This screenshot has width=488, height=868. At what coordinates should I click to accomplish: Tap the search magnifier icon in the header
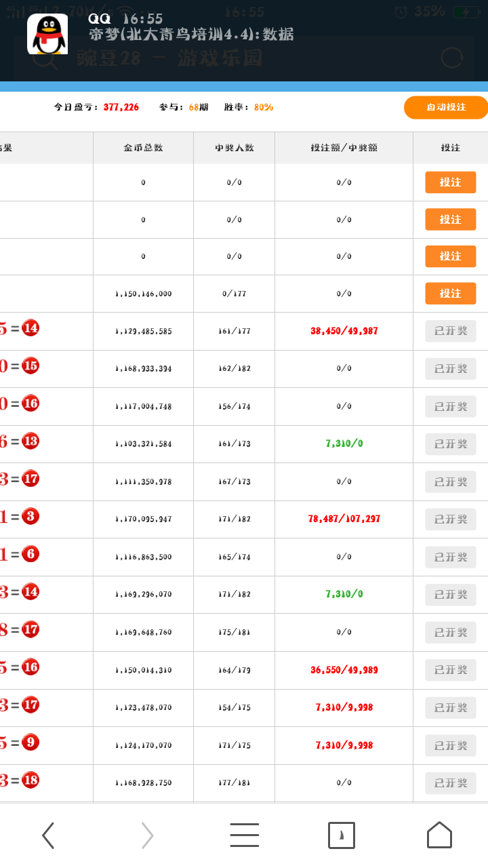[x=45, y=58]
